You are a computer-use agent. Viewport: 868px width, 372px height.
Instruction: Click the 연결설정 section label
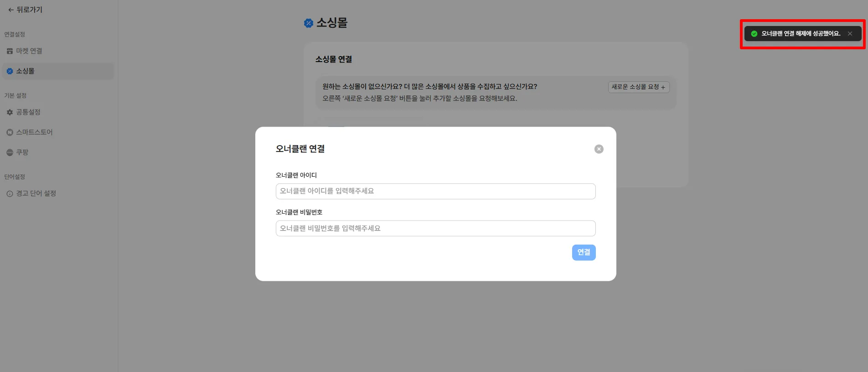pyautogui.click(x=15, y=34)
